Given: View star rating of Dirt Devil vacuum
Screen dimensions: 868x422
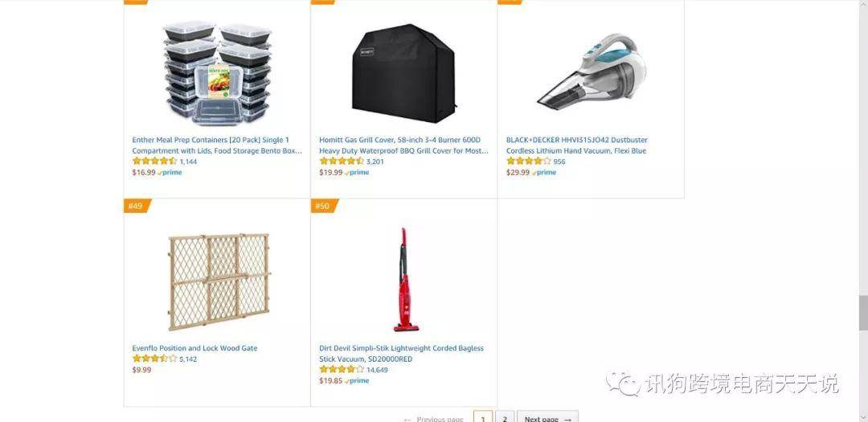Looking at the screenshot, I should (x=342, y=370).
